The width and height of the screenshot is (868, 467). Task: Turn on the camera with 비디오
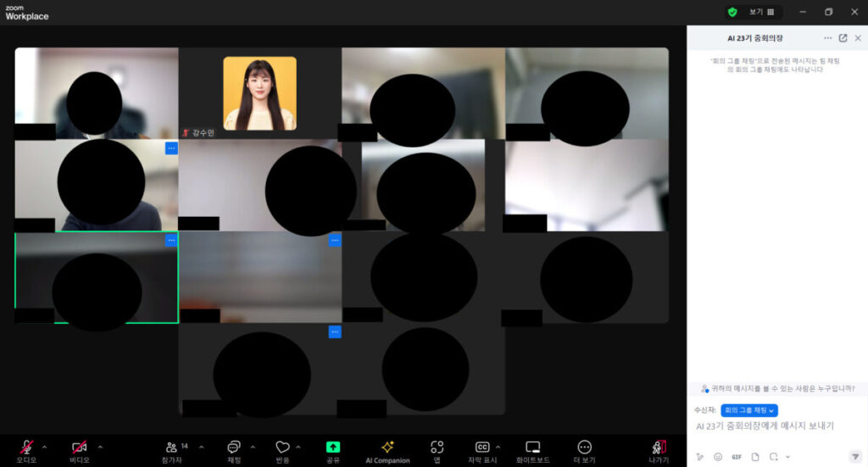79,448
